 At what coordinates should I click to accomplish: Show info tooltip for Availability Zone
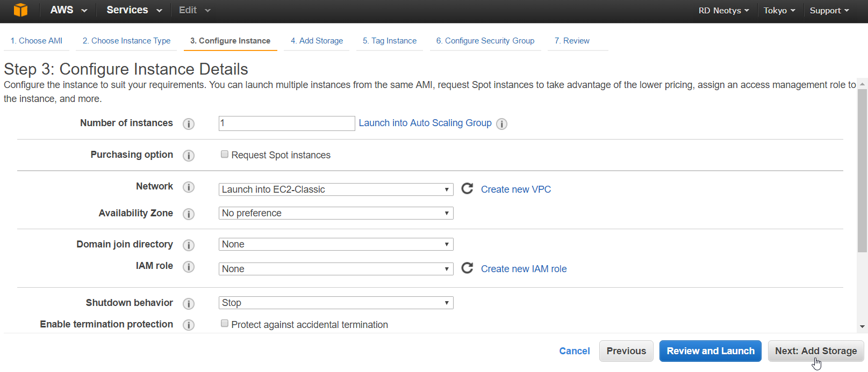(x=189, y=214)
